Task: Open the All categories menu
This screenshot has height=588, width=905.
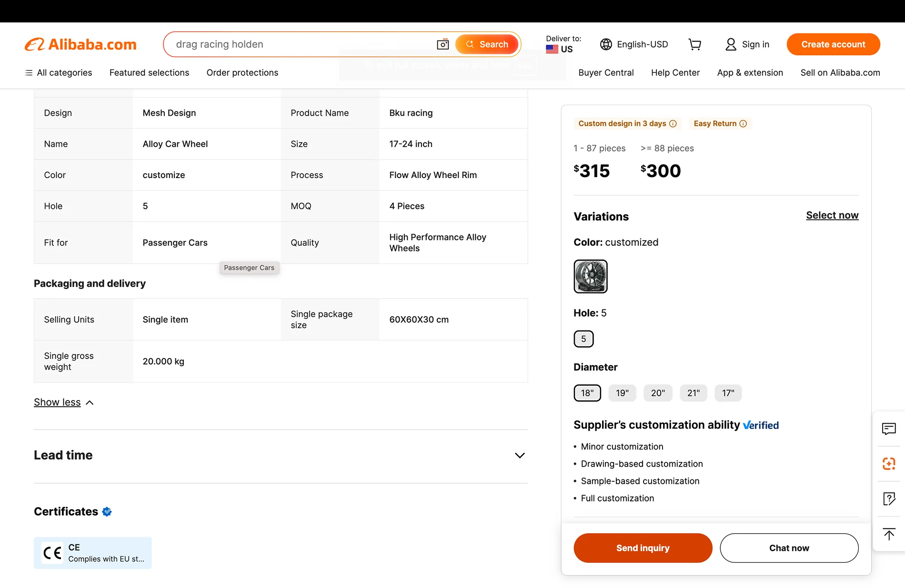Action: (59, 72)
